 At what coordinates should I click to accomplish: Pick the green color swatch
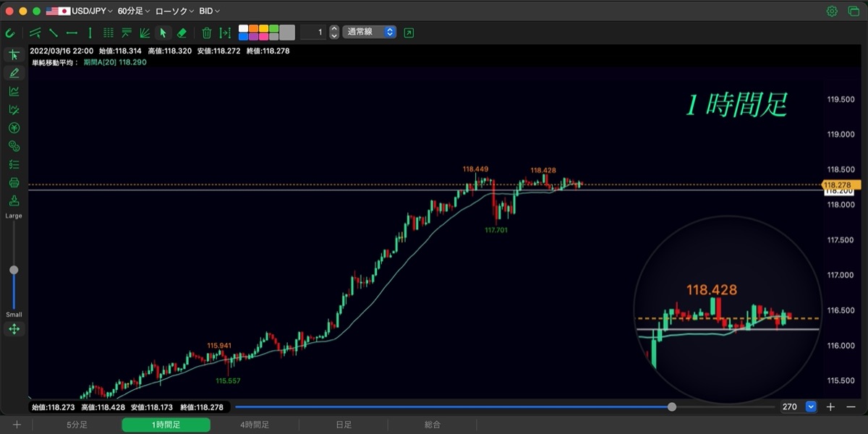point(273,29)
